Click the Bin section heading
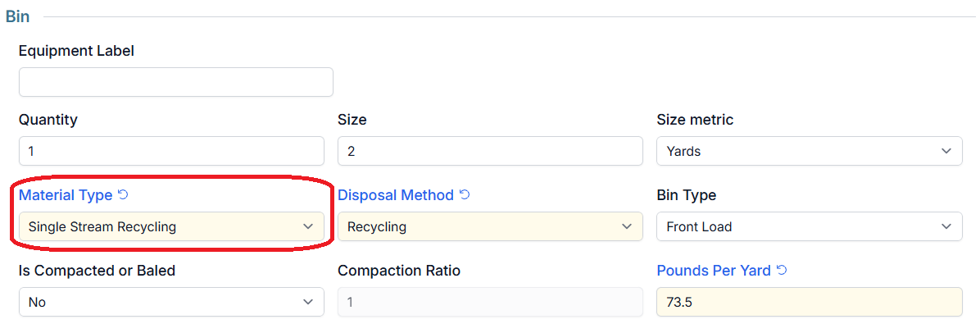 [x=17, y=17]
